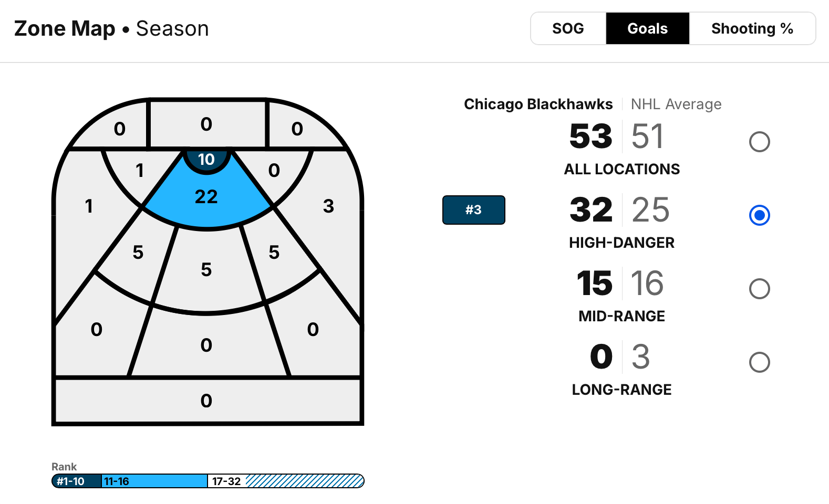Select the High-Danger radio button
The height and width of the screenshot is (504, 829).
(759, 215)
